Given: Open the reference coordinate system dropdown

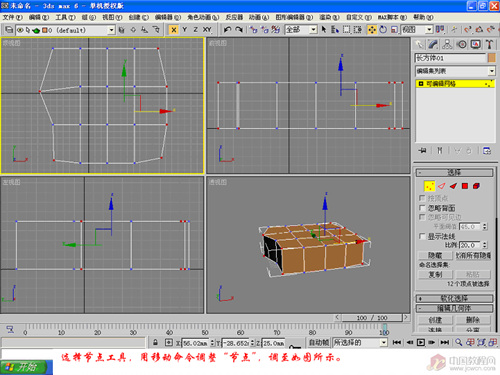Looking at the screenshot, I should pyautogui.click(x=429, y=30).
